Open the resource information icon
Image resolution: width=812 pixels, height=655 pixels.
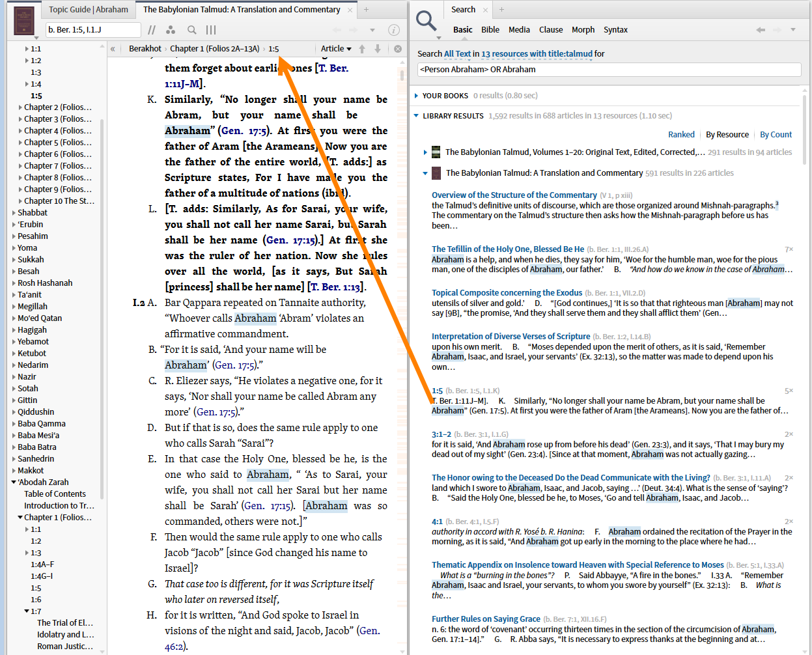pos(393,30)
